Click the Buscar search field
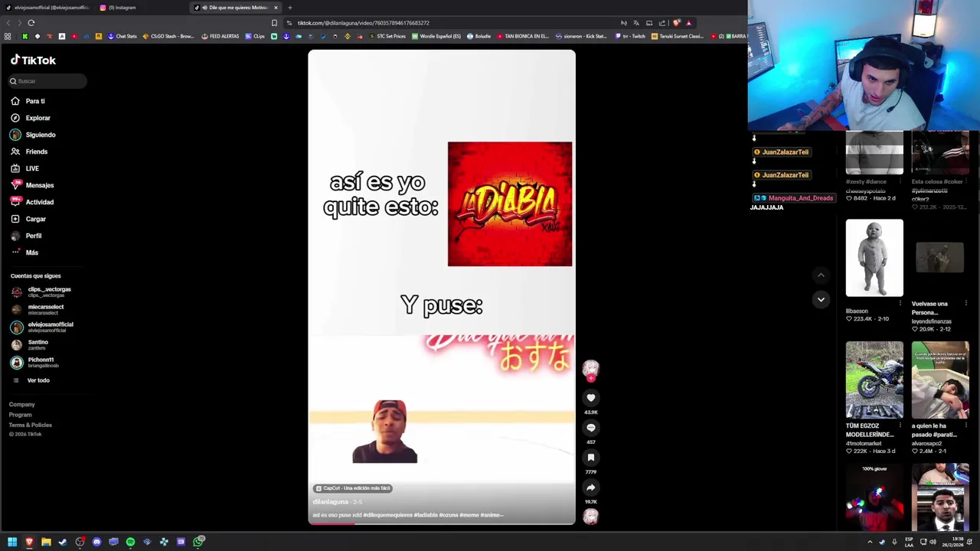The image size is (980, 551). [x=47, y=81]
